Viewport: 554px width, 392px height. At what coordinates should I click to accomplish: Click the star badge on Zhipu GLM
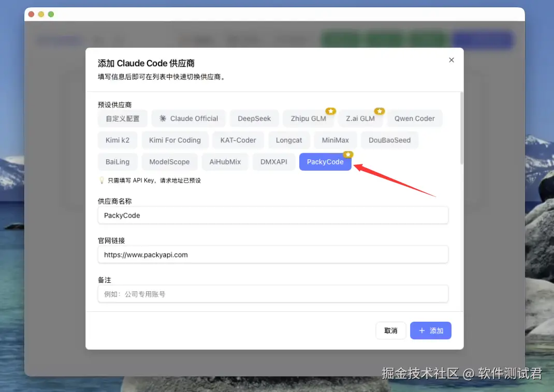click(x=331, y=111)
